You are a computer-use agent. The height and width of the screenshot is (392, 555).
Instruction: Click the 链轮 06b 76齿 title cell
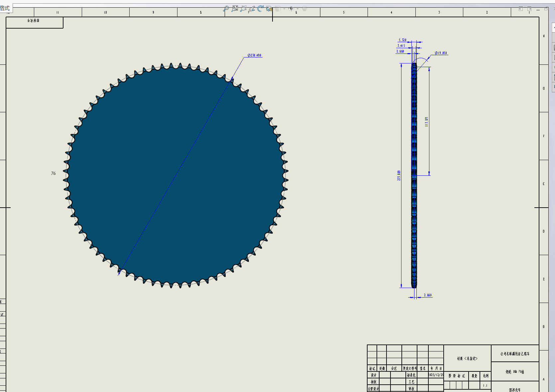(515, 371)
